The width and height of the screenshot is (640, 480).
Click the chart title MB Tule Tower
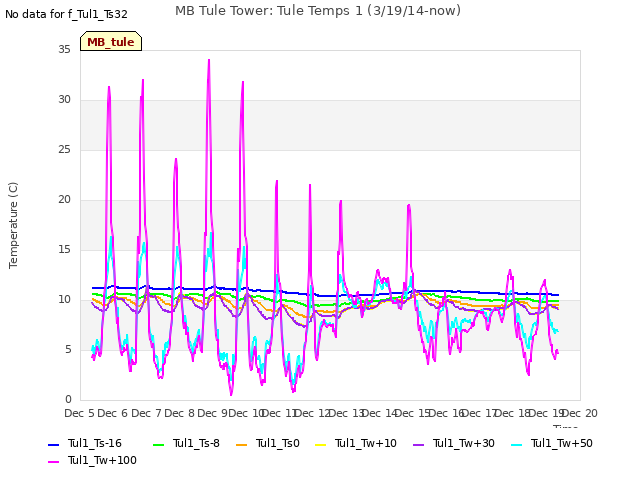(x=318, y=11)
